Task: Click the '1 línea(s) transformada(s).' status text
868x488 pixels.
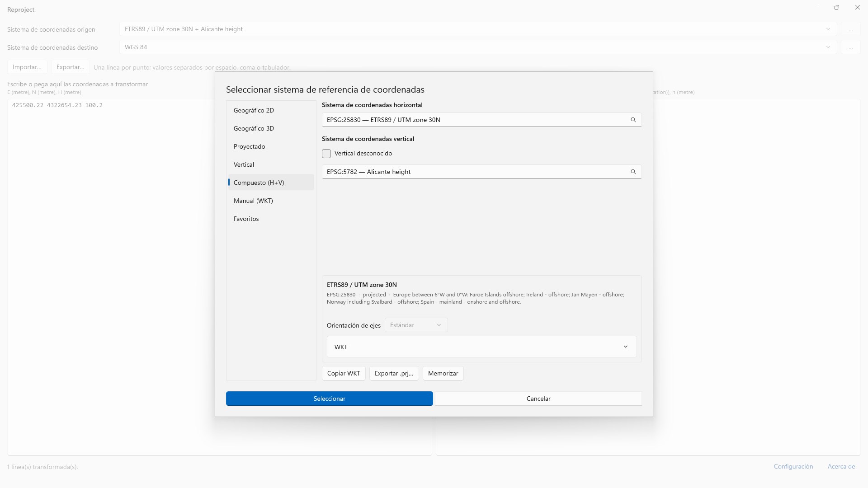Action: [x=42, y=467]
